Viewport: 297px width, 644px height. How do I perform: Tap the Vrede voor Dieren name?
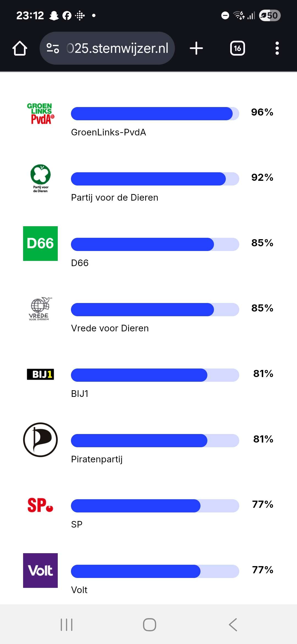[110, 328]
